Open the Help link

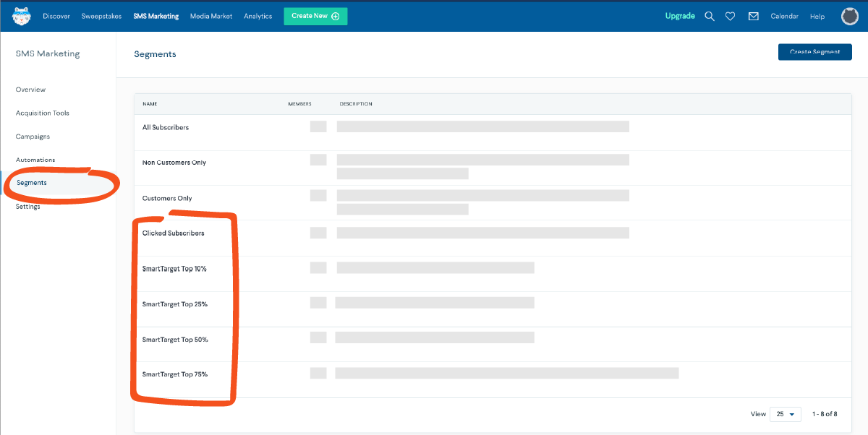(x=817, y=17)
